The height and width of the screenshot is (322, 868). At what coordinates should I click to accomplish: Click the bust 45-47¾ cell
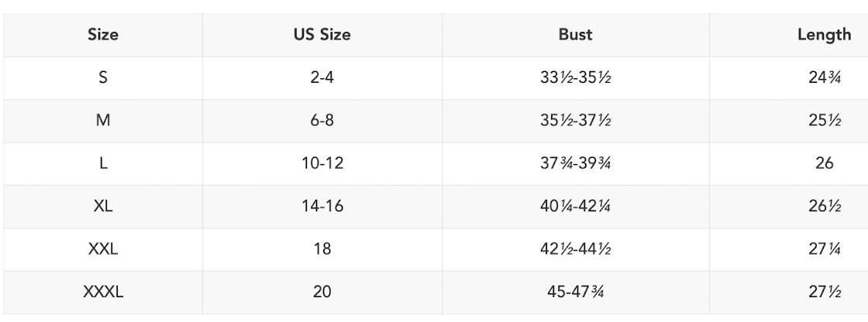click(x=576, y=292)
